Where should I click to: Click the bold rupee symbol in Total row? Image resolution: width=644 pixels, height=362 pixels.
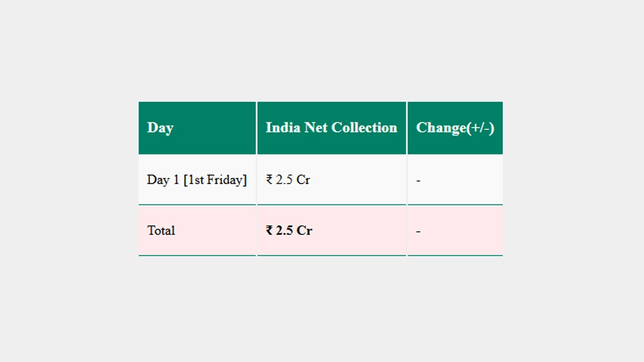coord(269,231)
